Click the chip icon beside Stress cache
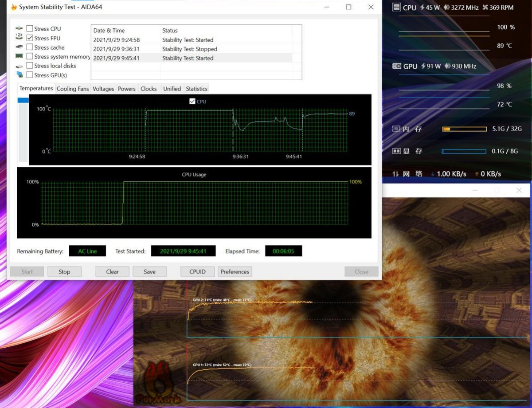The height and width of the screenshot is (408, 532). pyautogui.click(x=19, y=47)
